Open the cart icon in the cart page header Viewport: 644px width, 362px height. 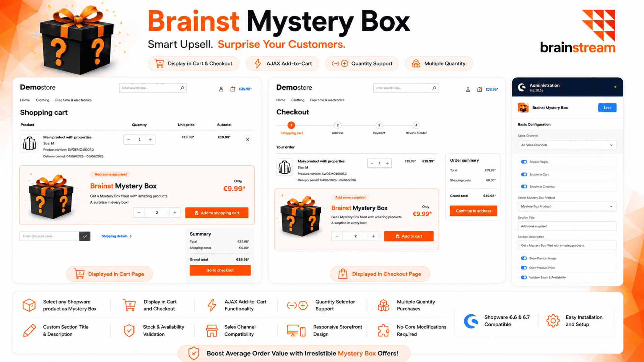pyautogui.click(x=233, y=89)
